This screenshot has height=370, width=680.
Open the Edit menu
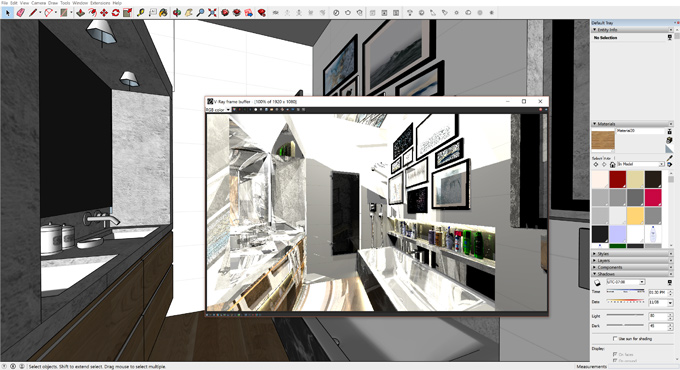[x=14, y=3]
